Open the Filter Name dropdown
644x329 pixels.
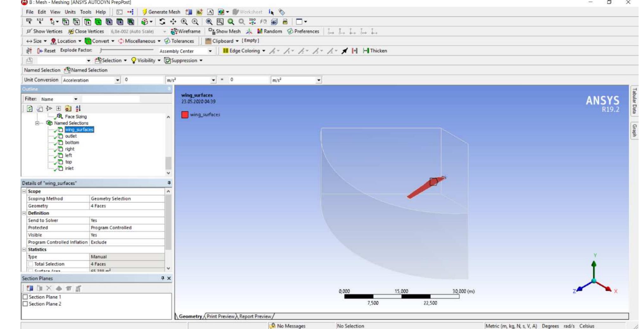(x=76, y=99)
